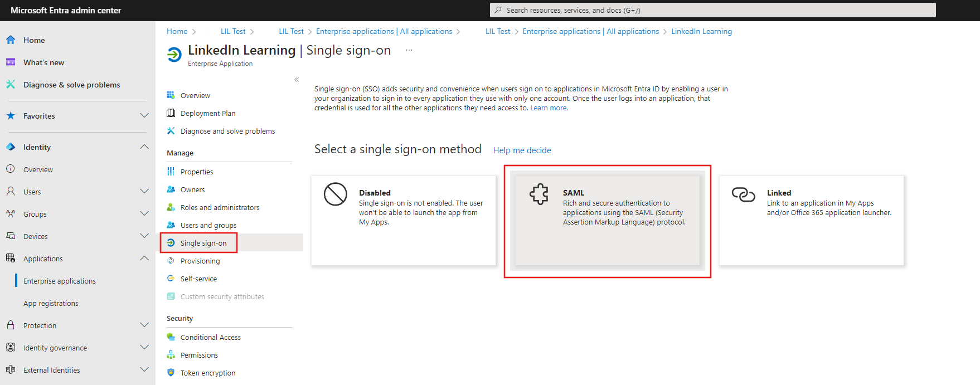Click the Owners icon in the Manage section

point(171,189)
